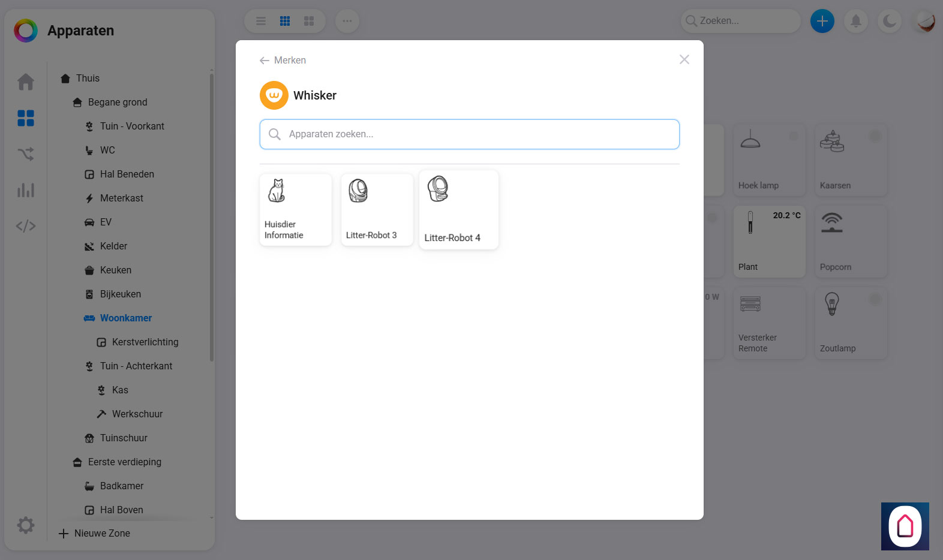This screenshot has width=943, height=560.
Task: Open the Popcorn device tile
Action: coord(851,242)
